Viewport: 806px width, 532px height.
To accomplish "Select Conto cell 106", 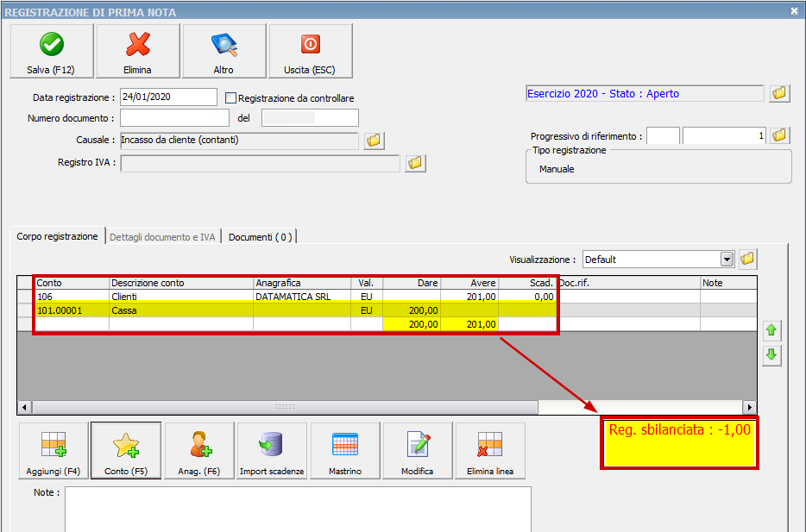I will pos(72,297).
